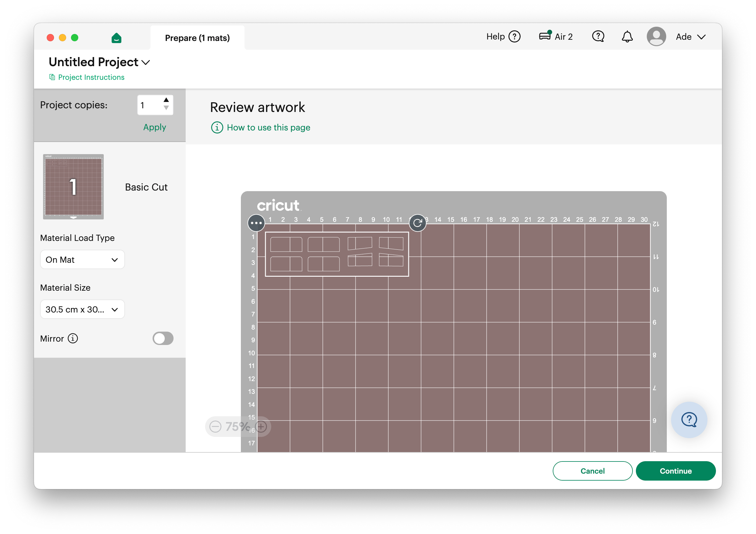Click the rotate handle on the artwork

(417, 223)
